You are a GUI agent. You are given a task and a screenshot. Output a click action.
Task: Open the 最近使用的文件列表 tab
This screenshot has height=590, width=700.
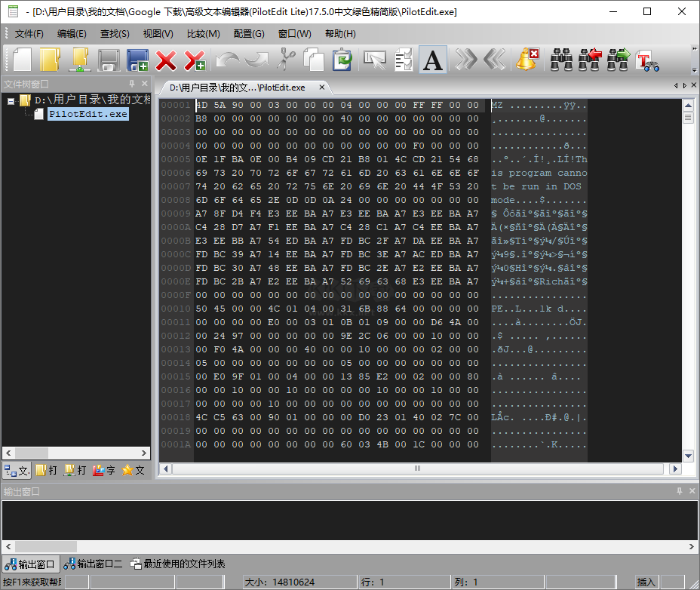coord(178,564)
